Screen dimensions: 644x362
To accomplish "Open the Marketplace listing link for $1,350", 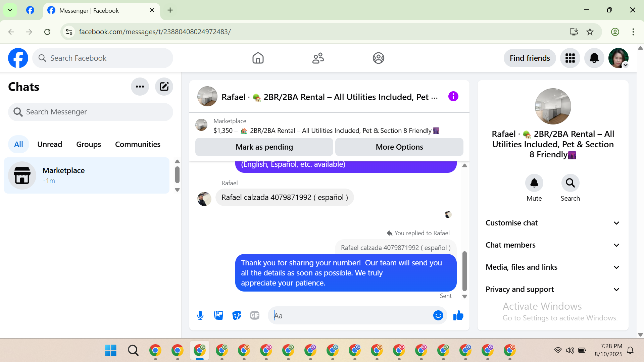I will point(326,131).
